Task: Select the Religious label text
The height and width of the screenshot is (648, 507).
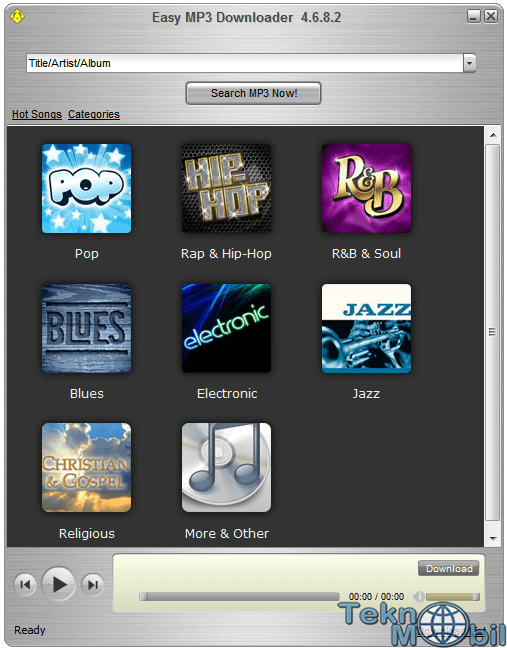Action: (87, 534)
